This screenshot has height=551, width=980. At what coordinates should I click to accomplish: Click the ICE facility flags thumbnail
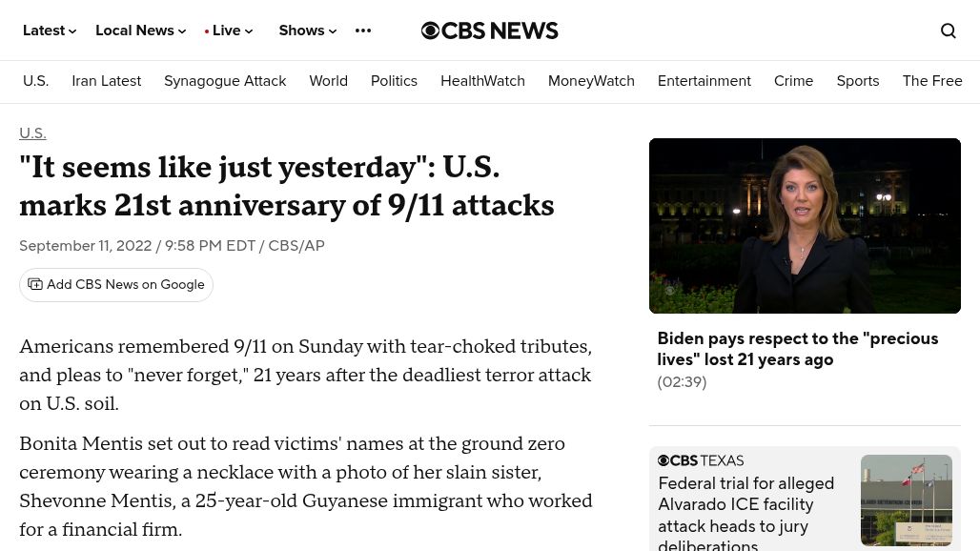[906, 500]
